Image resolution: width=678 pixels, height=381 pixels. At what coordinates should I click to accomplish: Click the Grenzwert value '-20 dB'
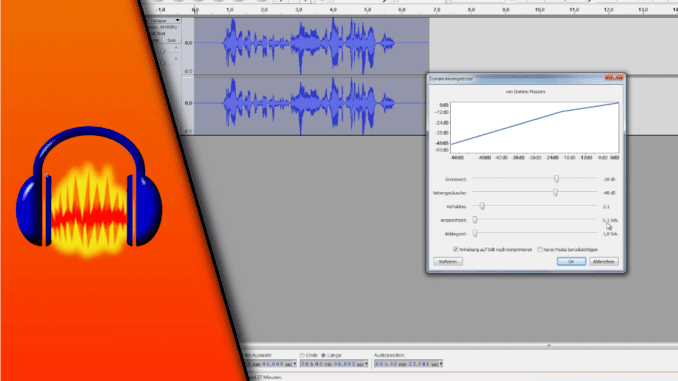click(609, 179)
